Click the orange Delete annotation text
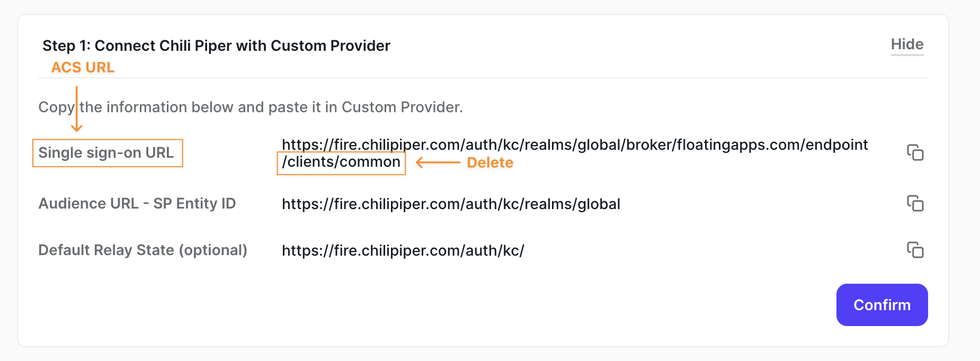 [x=490, y=163]
